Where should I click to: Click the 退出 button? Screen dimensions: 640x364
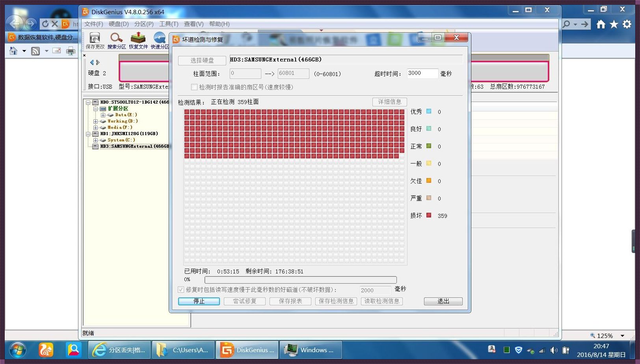pyautogui.click(x=443, y=301)
